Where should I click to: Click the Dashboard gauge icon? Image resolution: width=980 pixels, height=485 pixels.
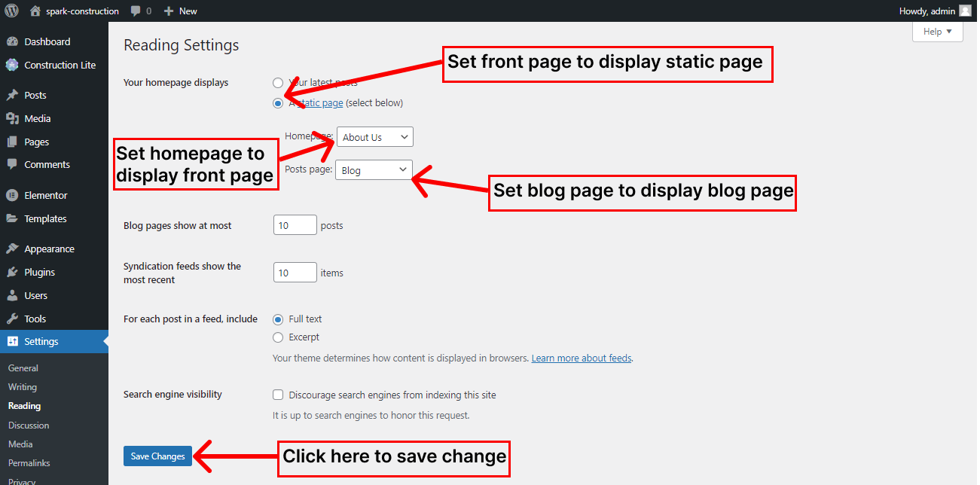[x=12, y=42]
